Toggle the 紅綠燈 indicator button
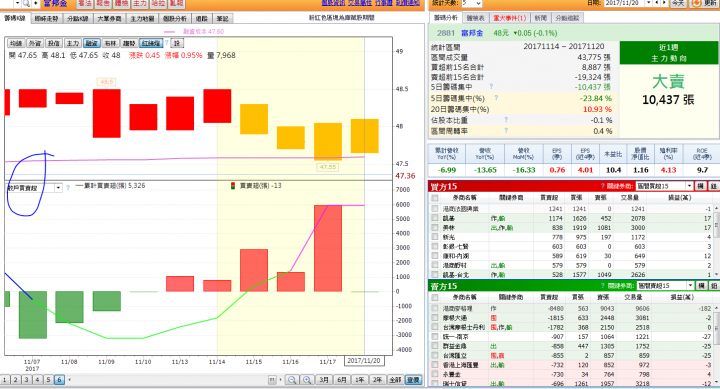The height and width of the screenshot is (389, 720). pos(151,43)
